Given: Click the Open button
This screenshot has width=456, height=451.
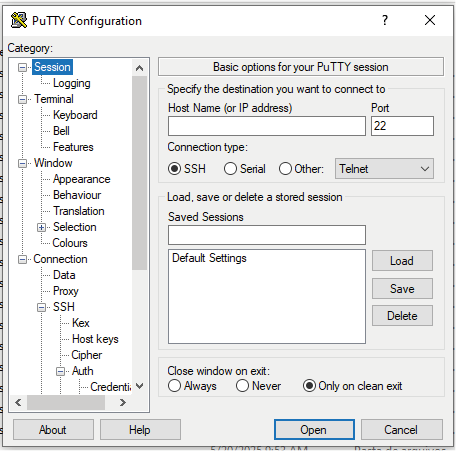Looking at the screenshot, I should [314, 430].
